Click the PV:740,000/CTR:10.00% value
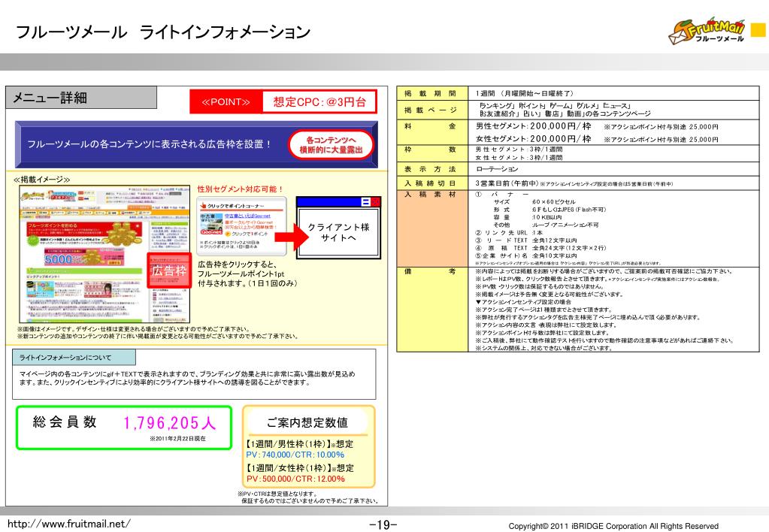 [295, 455]
